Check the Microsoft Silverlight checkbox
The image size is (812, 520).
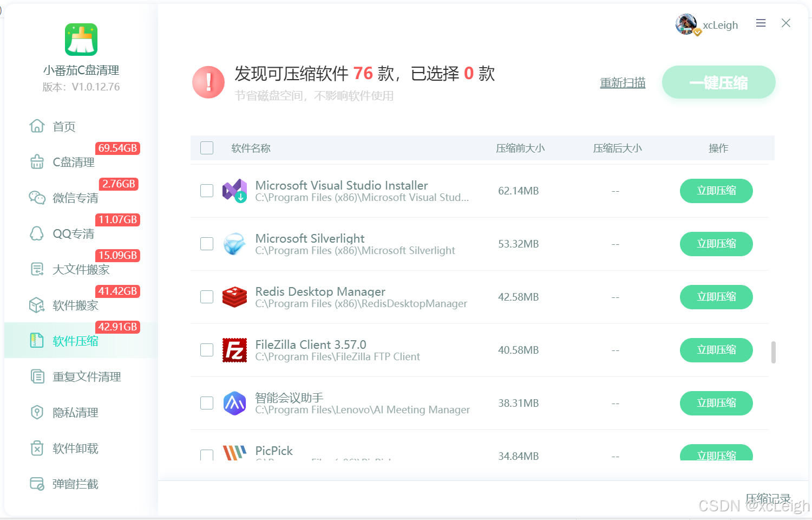207,244
